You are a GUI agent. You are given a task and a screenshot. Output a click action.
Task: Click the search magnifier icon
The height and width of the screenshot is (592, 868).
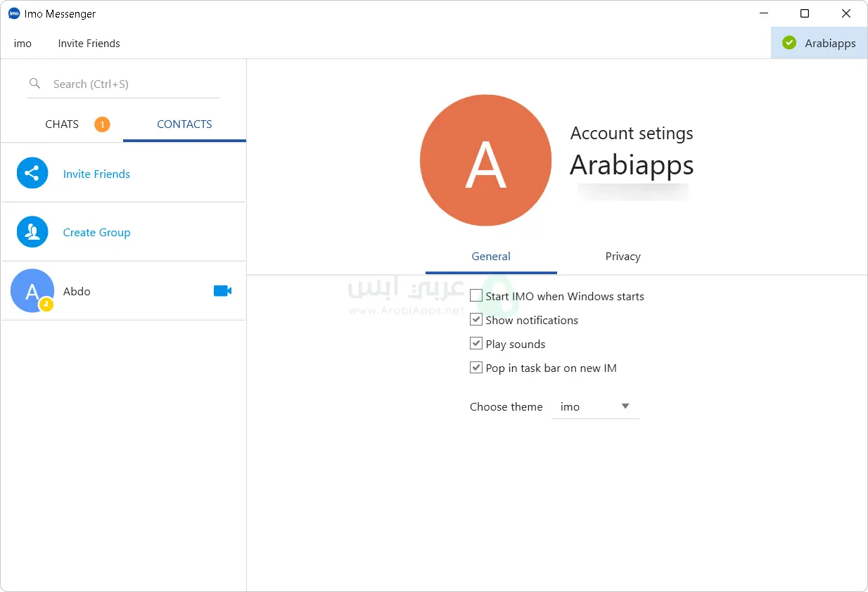click(x=35, y=84)
